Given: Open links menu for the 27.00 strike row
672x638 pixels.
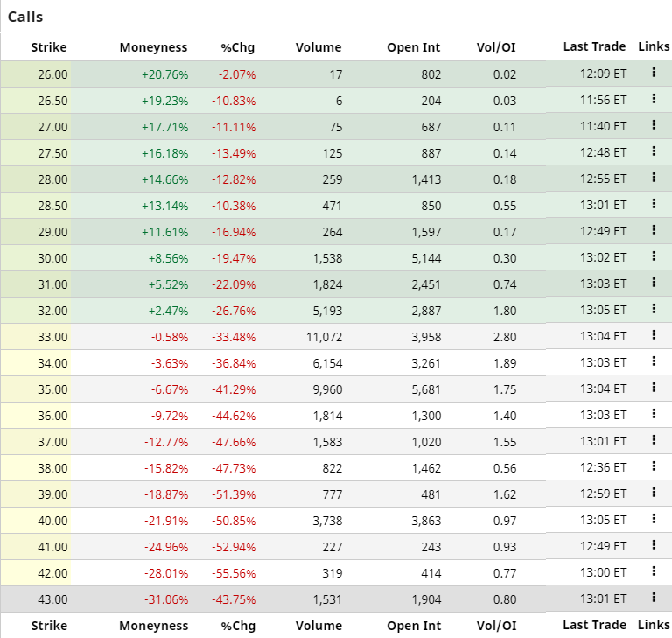Looking at the screenshot, I should click(654, 125).
